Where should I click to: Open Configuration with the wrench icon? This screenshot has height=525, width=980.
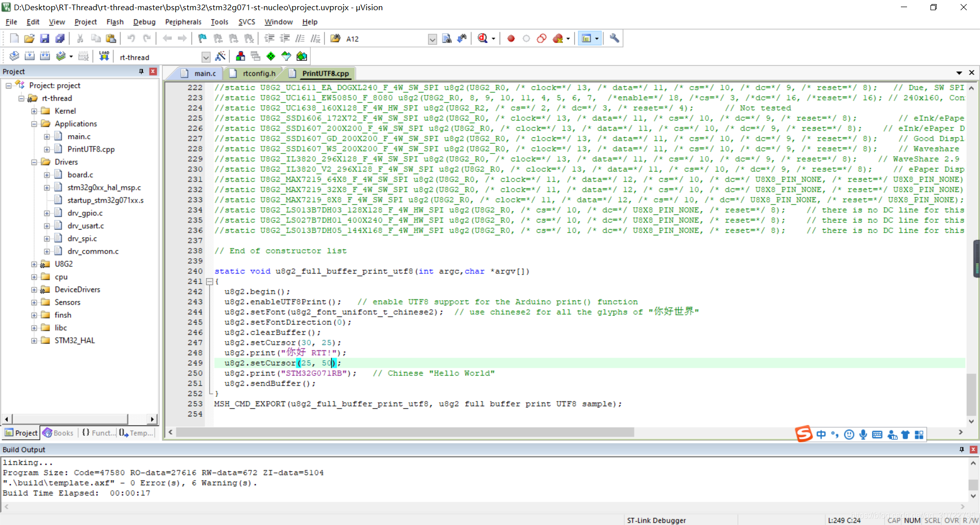click(x=615, y=38)
